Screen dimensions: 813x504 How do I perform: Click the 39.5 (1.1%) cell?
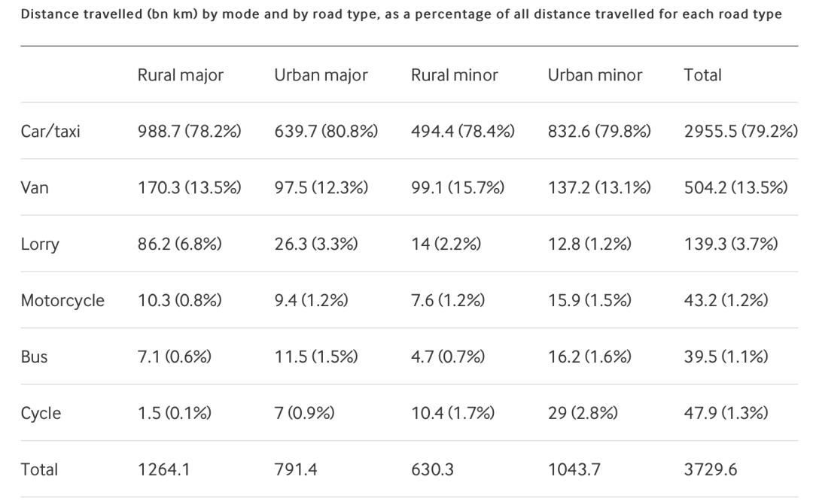(726, 357)
